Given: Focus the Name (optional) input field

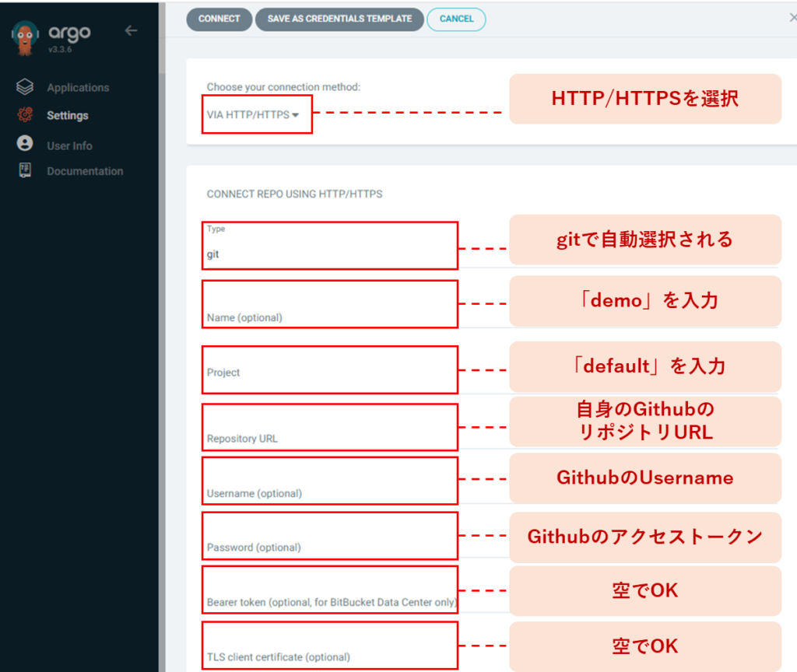Looking at the screenshot, I should [x=329, y=306].
